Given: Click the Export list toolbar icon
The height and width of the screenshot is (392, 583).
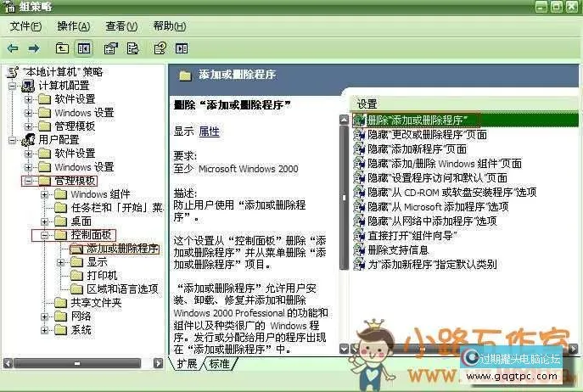Looking at the screenshot, I should coord(132,48).
